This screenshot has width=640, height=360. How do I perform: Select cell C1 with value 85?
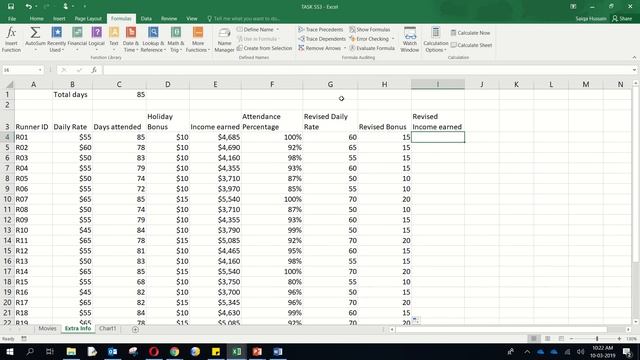(x=119, y=94)
